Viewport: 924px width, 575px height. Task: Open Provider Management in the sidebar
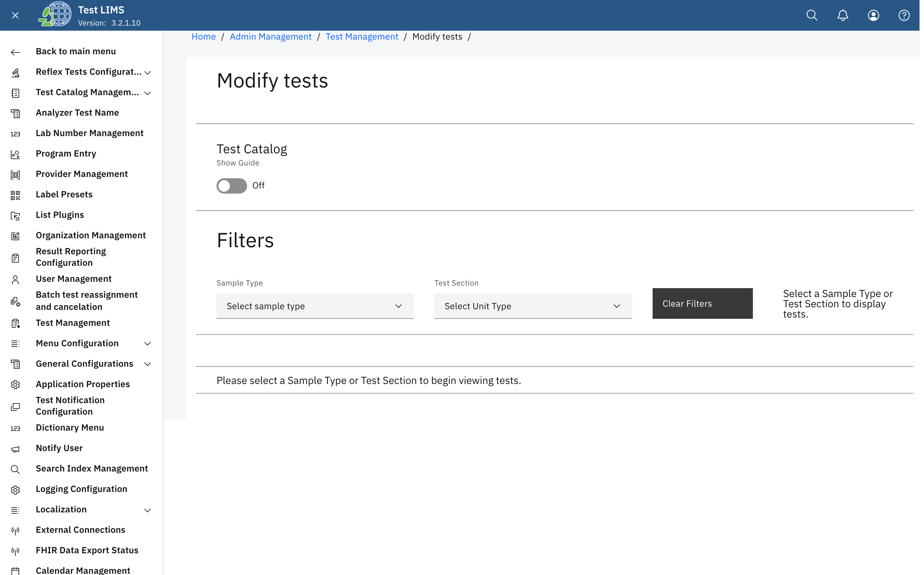pos(82,174)
